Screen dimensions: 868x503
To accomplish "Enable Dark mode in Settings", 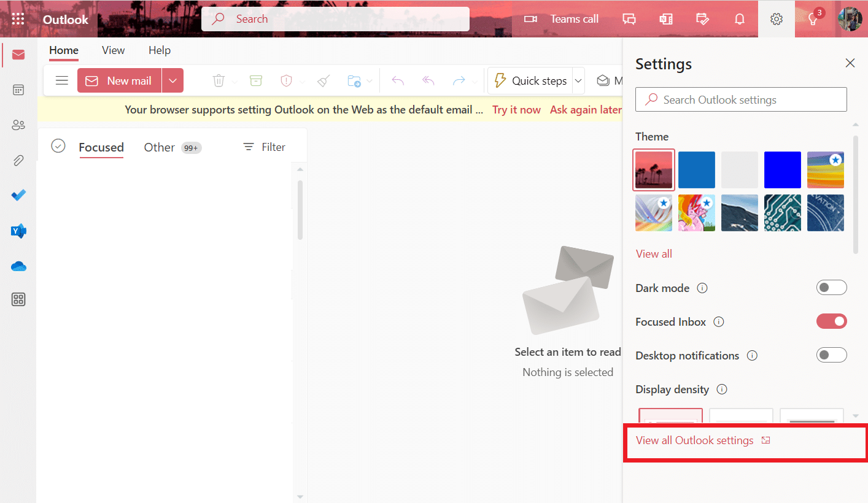I will [832, 287].
